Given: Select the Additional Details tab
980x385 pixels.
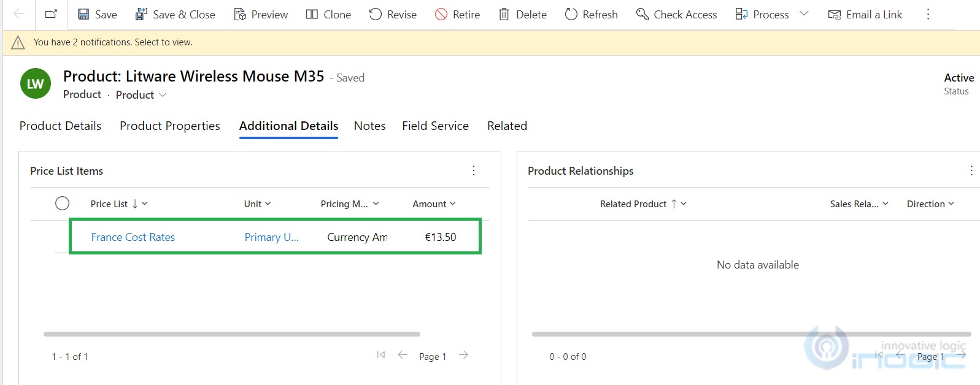Looking at the screenshot, I should click(288, 126).
